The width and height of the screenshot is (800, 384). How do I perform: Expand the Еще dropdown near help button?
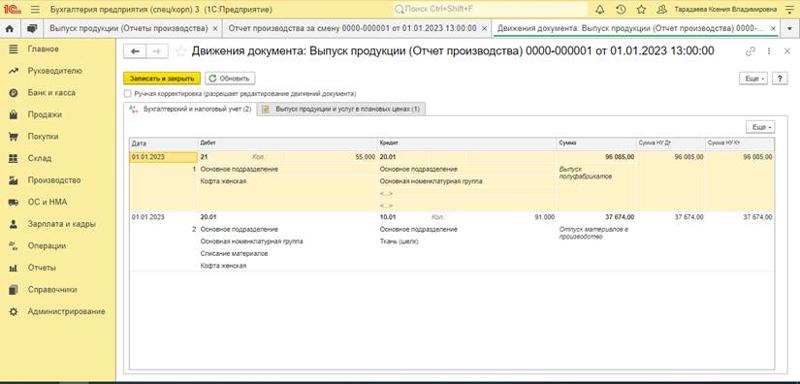tap(753, 79)
